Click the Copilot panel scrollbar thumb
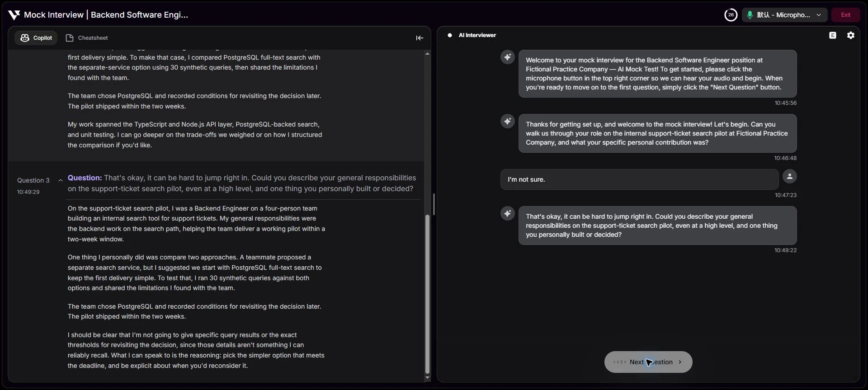 [427, 294]
